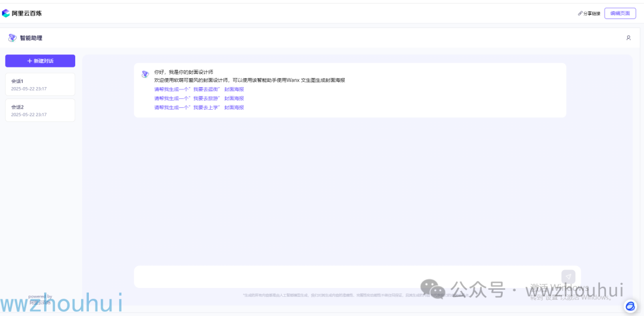
Task: Open conversation 会话1
Action: tap(41, 84)
